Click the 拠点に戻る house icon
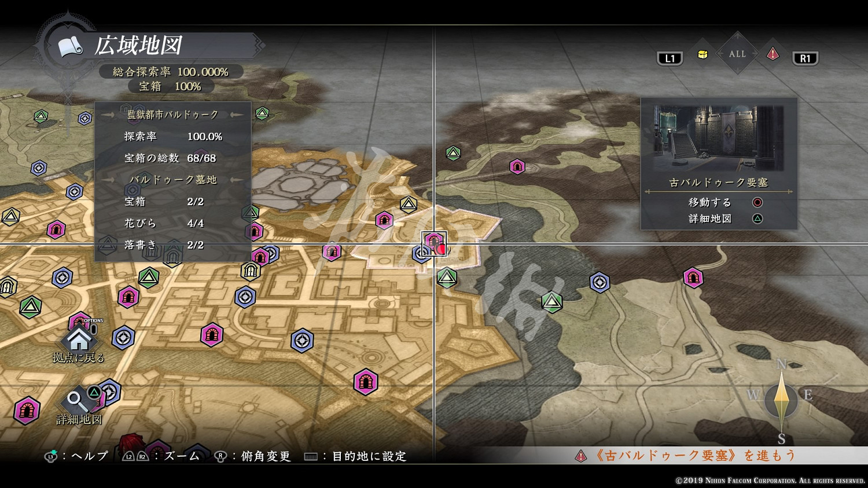 (x=79, y=337)
